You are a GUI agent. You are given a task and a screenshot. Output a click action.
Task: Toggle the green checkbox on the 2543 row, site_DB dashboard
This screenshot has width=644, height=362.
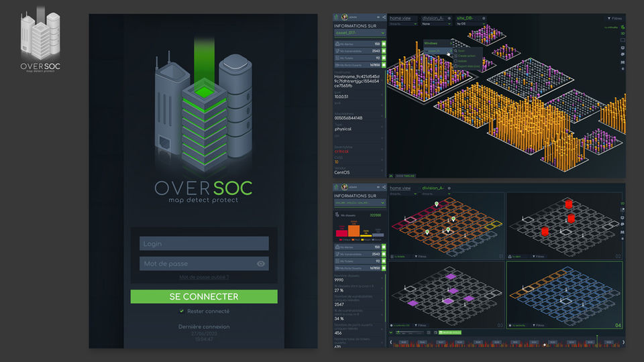pos(384,51)
